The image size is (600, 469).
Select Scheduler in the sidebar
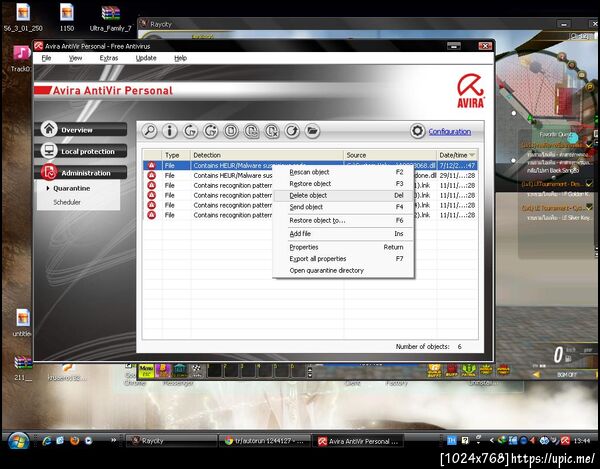tap(67, 202)
